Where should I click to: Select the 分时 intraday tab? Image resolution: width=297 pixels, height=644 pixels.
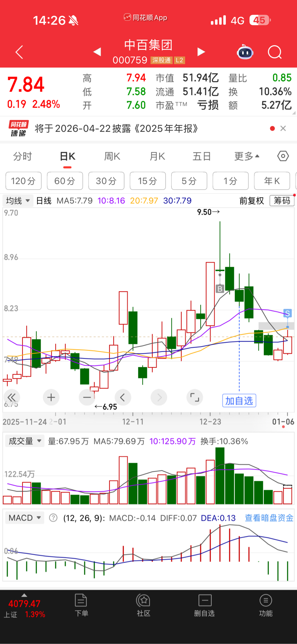coord(22,156)
